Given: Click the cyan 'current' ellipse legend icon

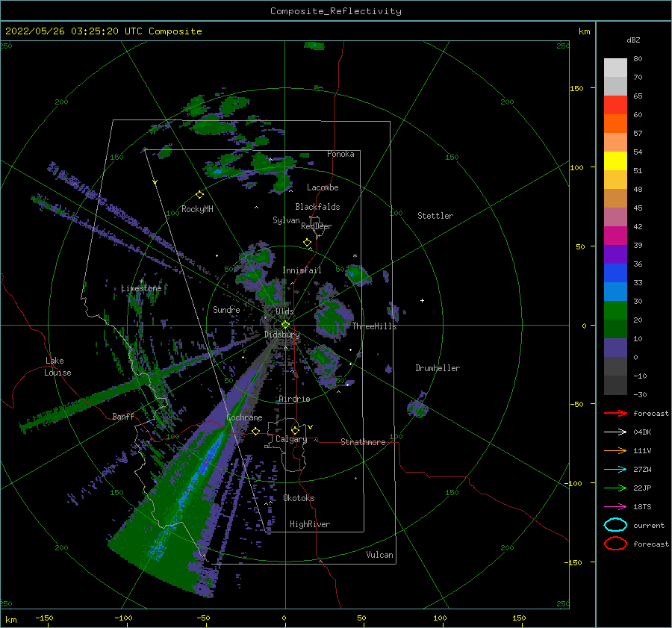Looking at the screenshot, I should [x=615, y=525].
